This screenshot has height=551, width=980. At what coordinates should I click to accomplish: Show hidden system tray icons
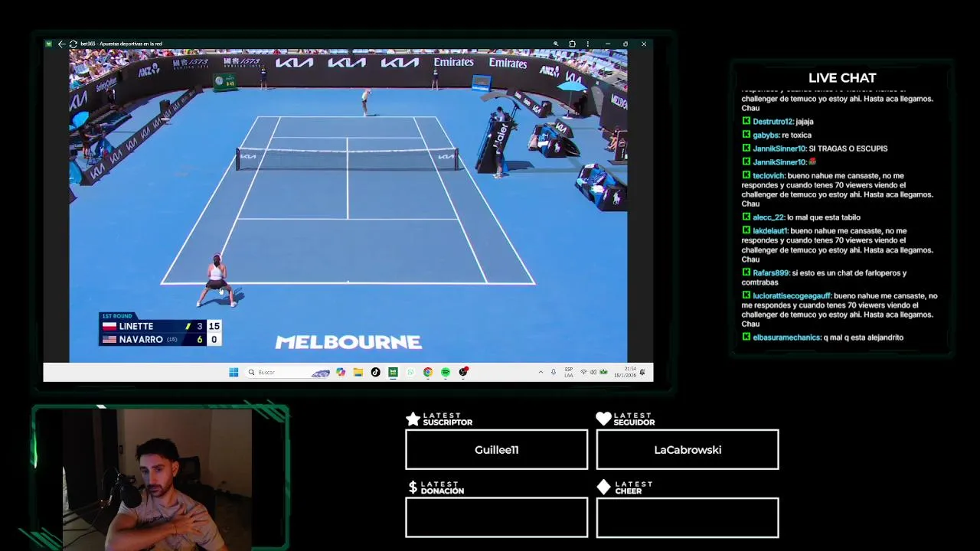(x=541, y=372)
